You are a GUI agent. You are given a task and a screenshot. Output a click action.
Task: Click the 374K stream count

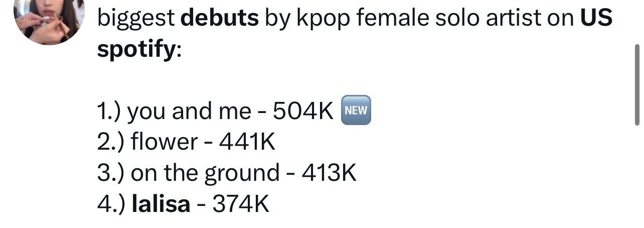241,204
